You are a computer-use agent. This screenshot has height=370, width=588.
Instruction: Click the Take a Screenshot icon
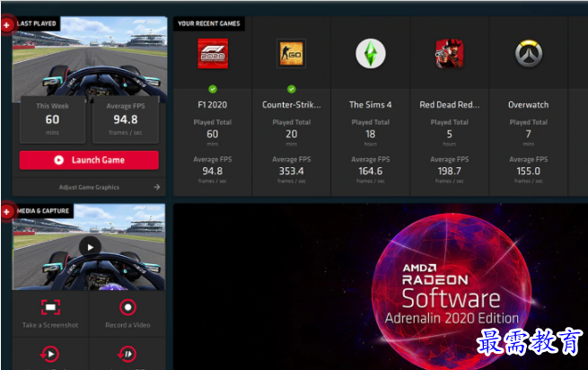click(50, 307)
